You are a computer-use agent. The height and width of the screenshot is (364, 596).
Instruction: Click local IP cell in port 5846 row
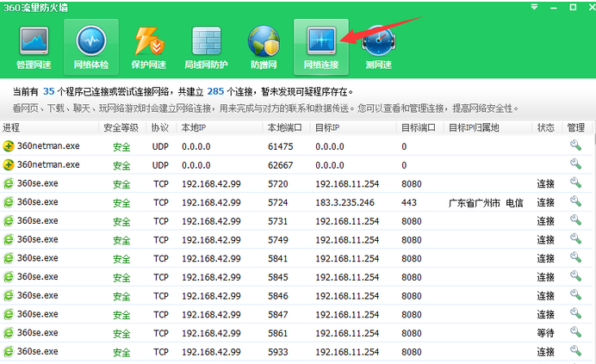pos(211,296)
